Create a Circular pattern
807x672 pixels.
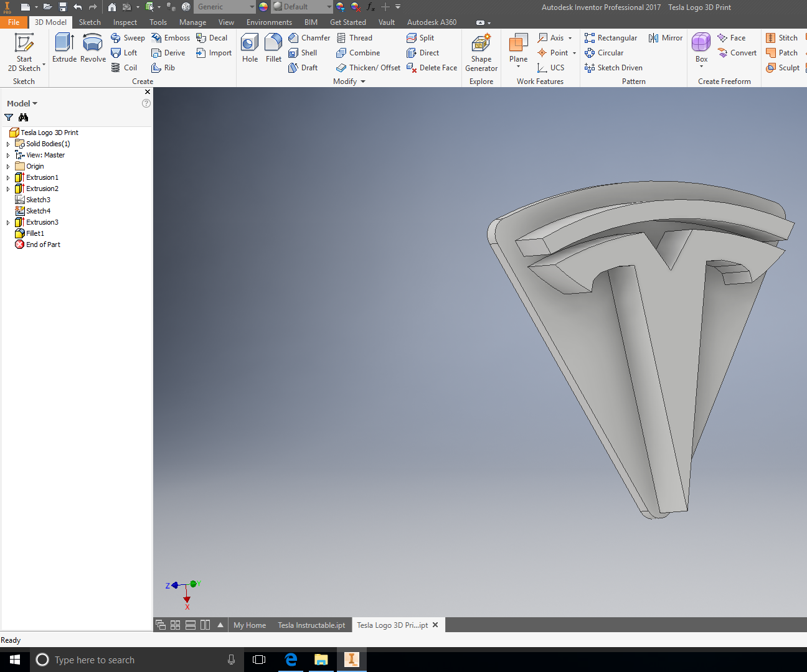(x=604, y=53)
